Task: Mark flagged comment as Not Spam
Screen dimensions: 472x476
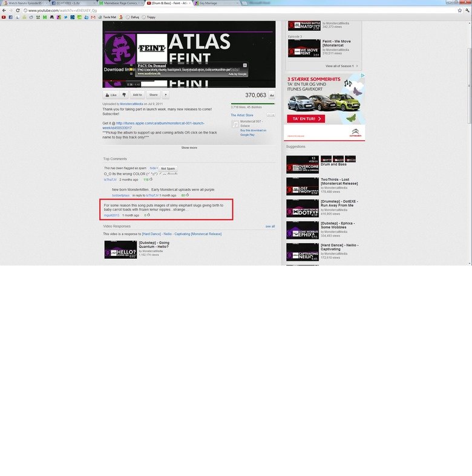Action: tap(168, 168)
